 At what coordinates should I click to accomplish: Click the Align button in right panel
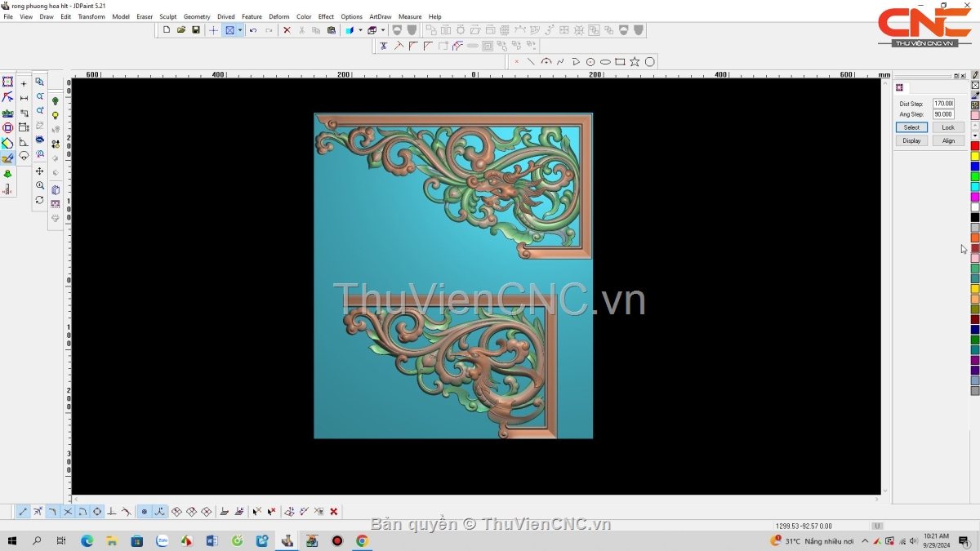click(x=948, y=140)
